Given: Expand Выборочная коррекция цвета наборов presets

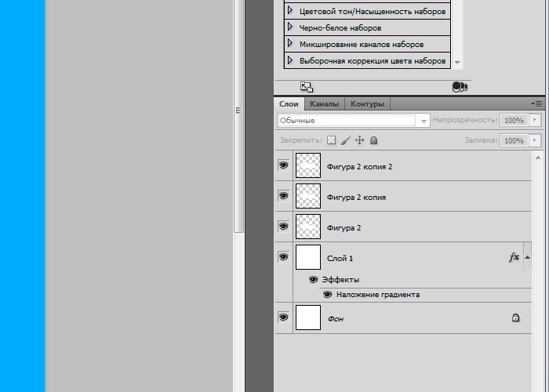Looking at the screenshot, I should (x=290, y=60).
